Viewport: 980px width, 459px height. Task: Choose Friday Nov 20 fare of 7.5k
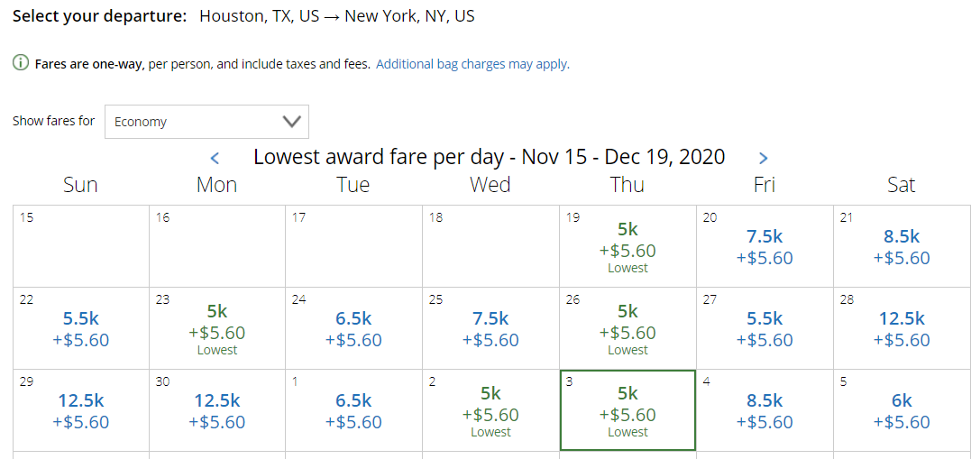(x=765, y=246)
